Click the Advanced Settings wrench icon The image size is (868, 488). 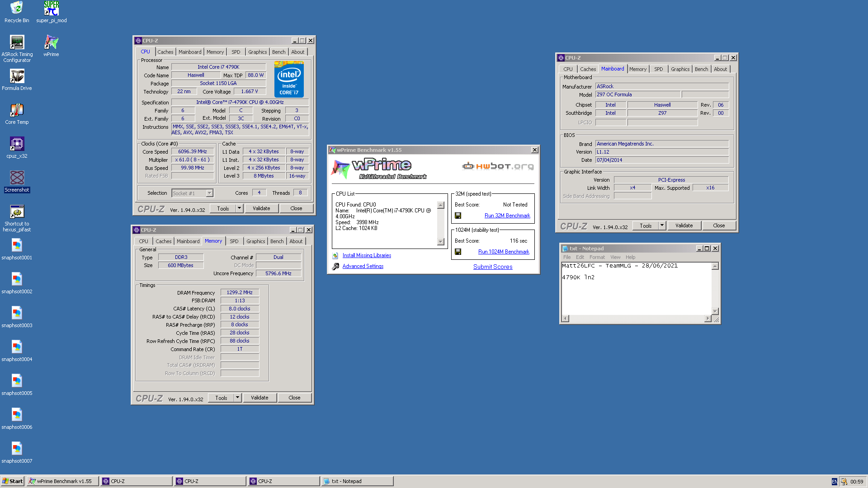[x=335, y=267]
